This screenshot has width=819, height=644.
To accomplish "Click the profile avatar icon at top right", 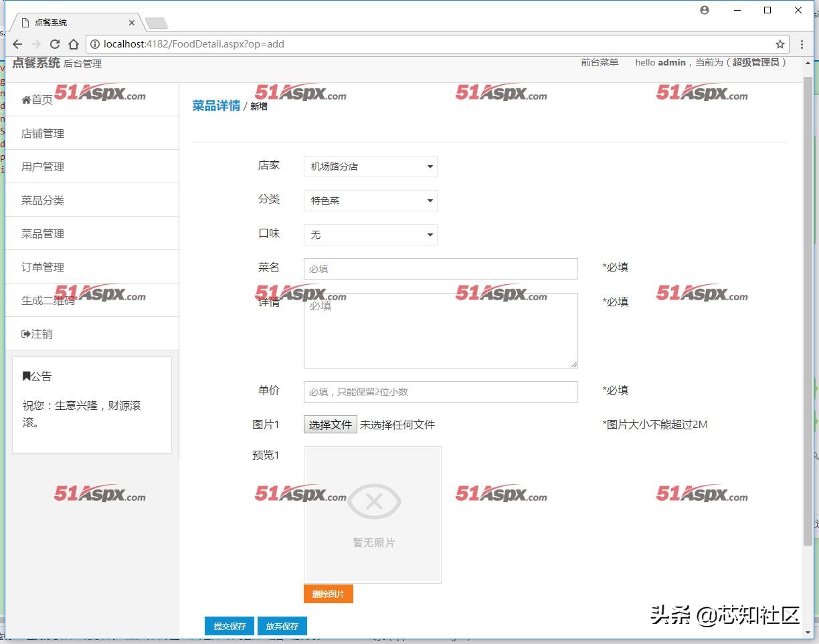I will tap(704, 10).
